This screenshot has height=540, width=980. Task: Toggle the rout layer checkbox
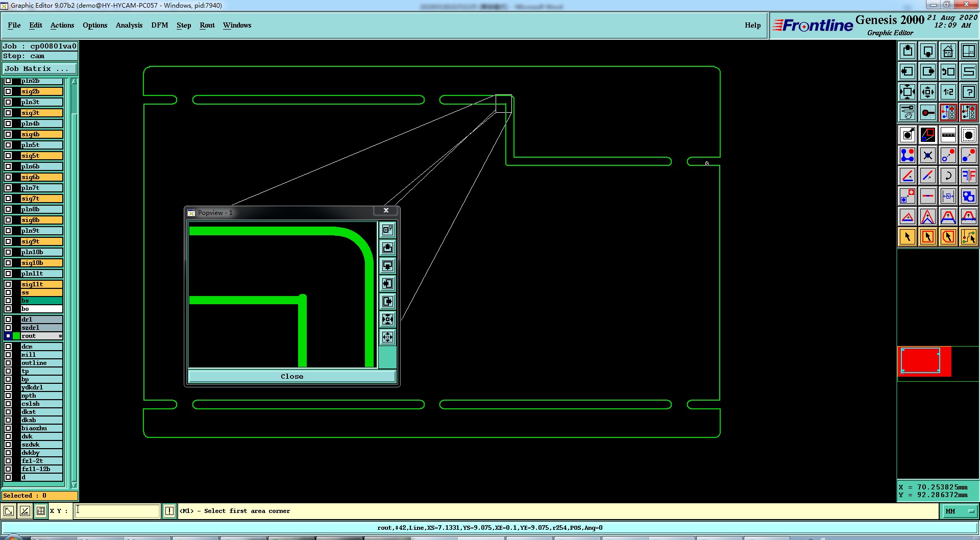coord(8,336)
